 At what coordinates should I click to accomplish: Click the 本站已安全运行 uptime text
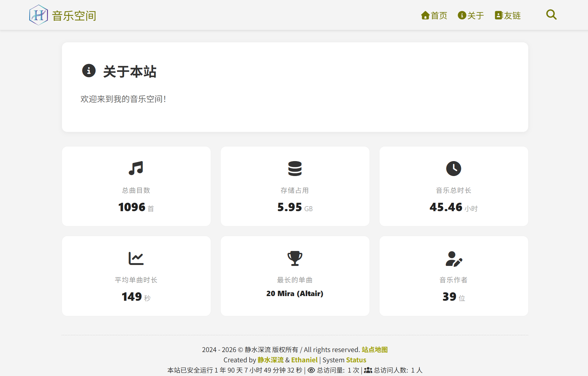[x=235, y=370]
